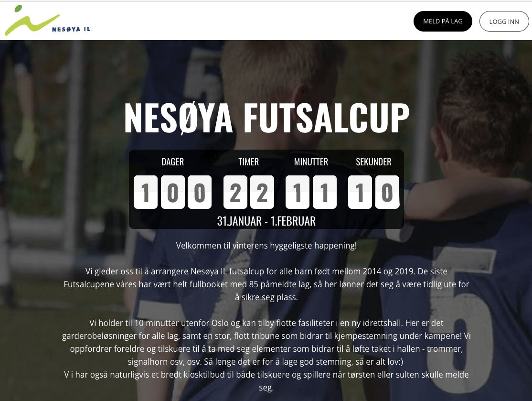Click the second minutes digit tile
Viewport: 532px width, 401px height.
pos(325,192)
